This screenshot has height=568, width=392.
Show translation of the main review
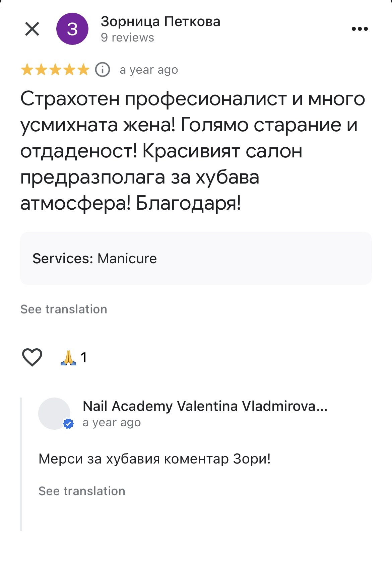64,309
